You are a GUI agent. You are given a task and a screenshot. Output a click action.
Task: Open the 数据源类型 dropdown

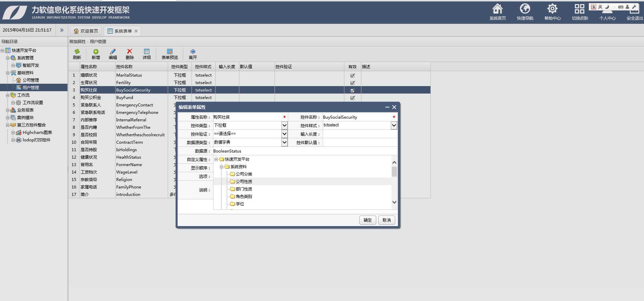pyautogui.click(x=284, y=142)
